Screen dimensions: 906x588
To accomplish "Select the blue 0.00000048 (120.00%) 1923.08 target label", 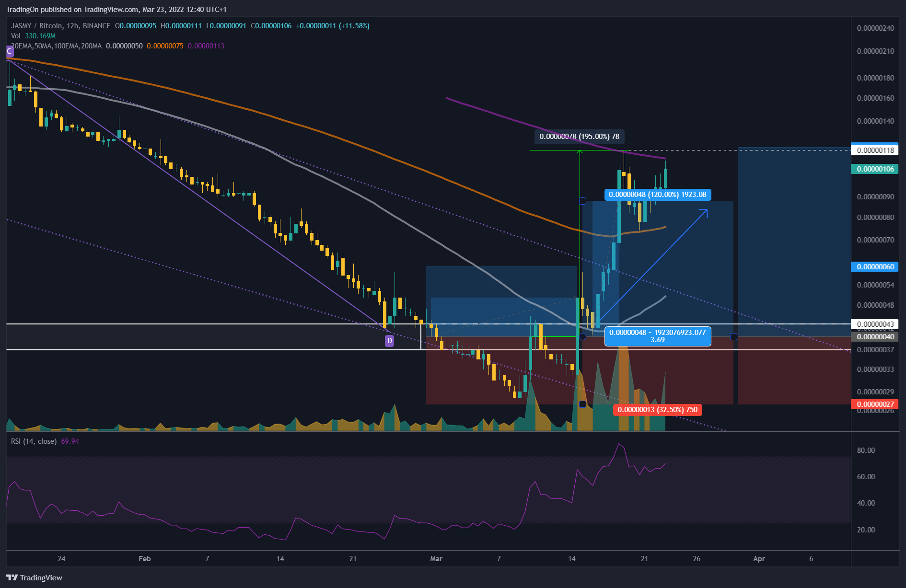I will tap(658, 195).
